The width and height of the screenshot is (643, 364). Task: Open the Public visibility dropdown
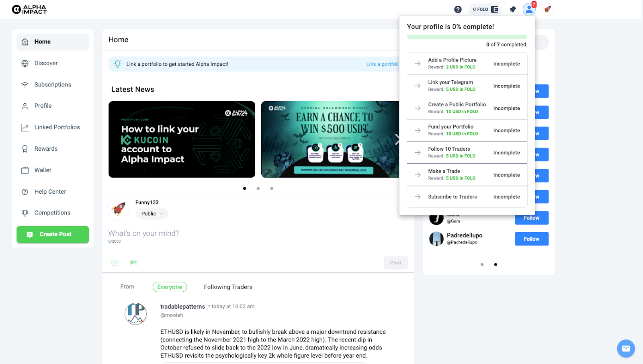pos(152,214)
